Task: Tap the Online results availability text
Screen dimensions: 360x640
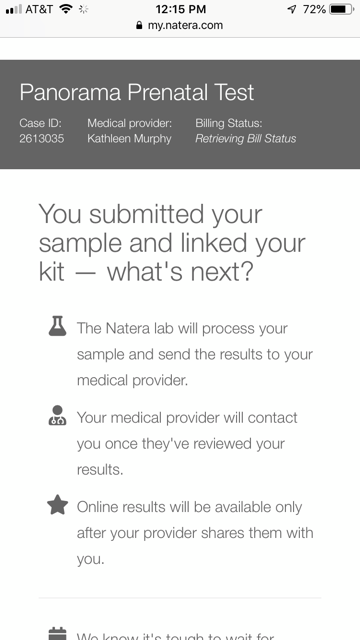Action: 195,533
